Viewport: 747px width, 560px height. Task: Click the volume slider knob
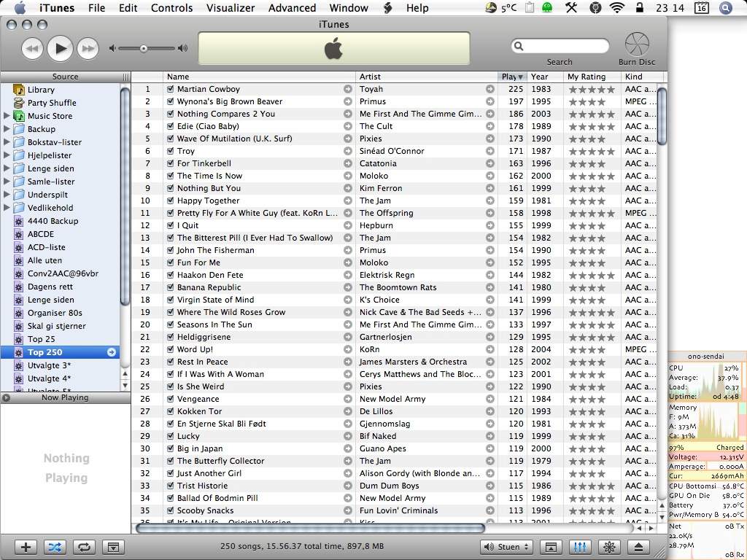point(144,49)
